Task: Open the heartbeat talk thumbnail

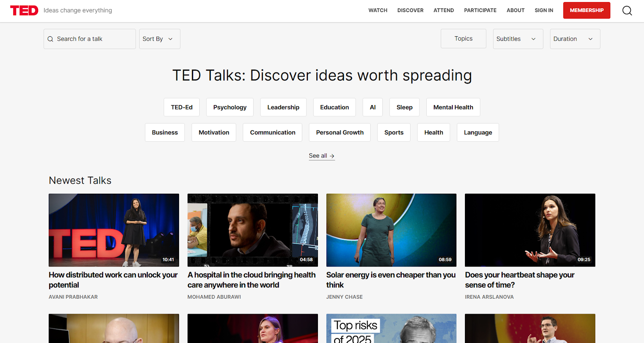Action: tap(530, 230)
